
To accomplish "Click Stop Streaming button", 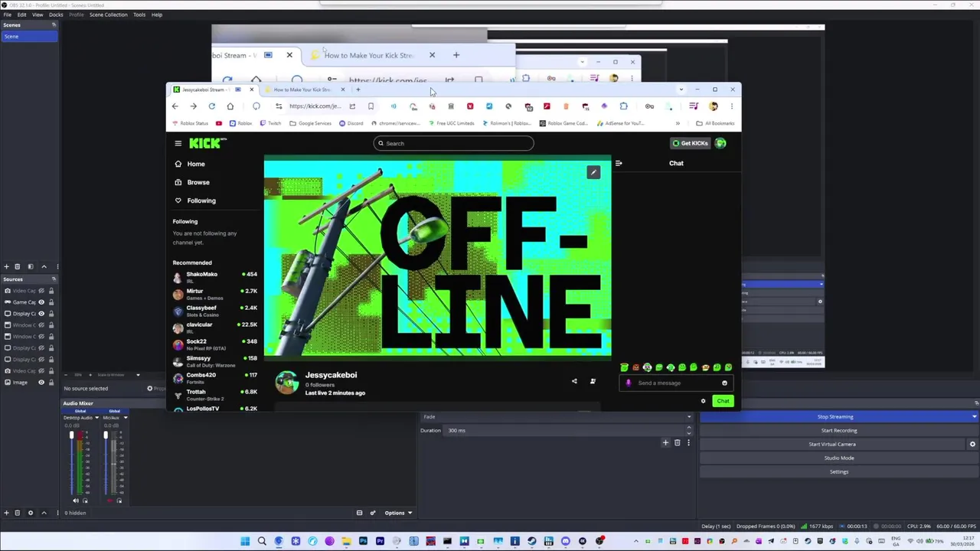I will pyautogui.click(x=835, y=417).
